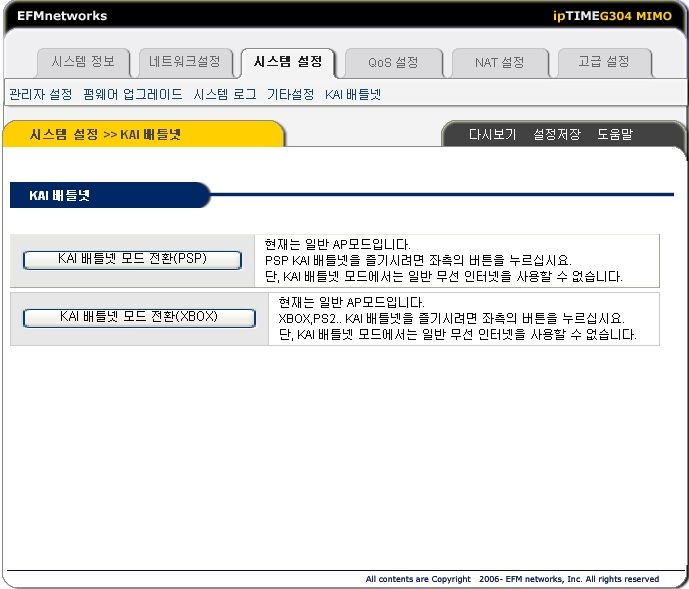Select the KAI 배틀넷 submenu link
The width and height of the screenshot is (689, 589).
point(353,94)
